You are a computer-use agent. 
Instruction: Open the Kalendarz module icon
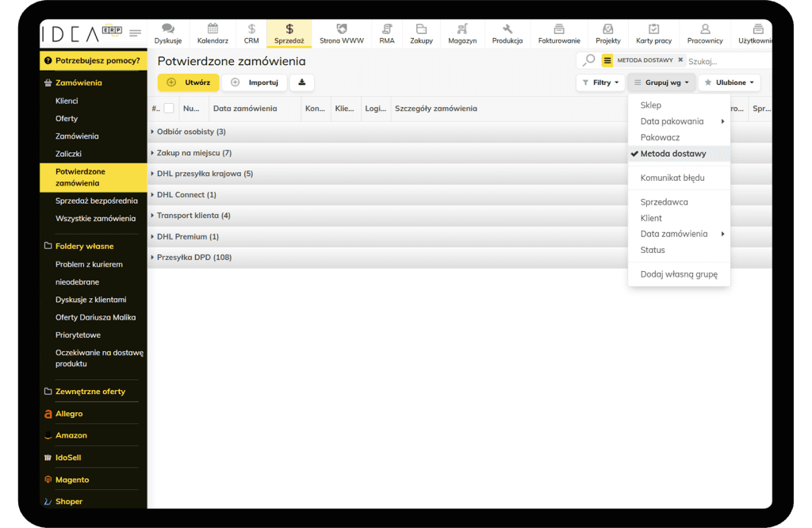(213, 29)
